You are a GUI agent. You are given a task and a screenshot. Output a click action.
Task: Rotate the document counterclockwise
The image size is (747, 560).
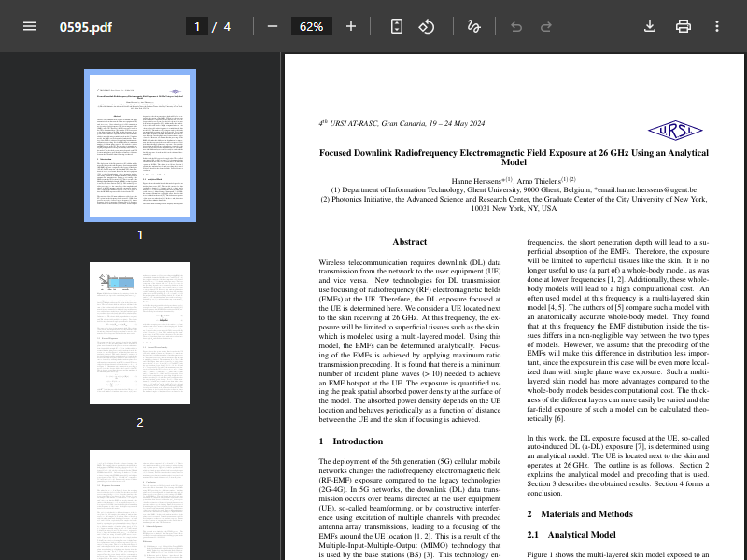427,26
